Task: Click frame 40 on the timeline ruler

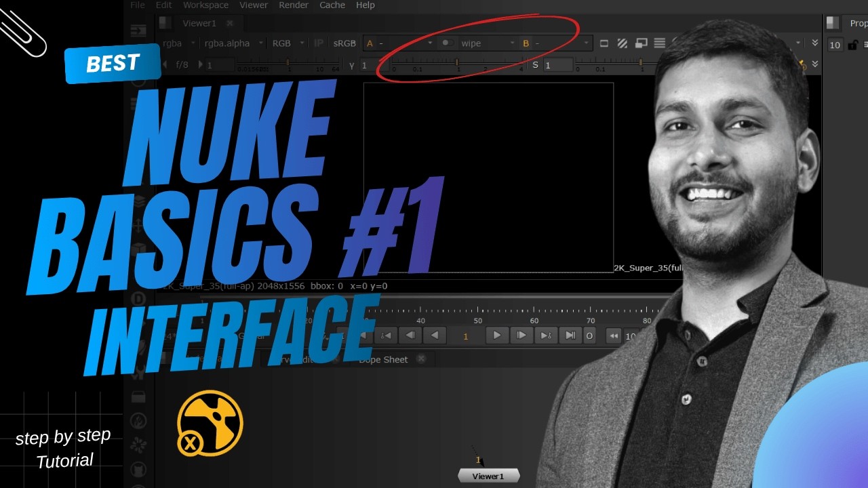Action: click(x=421, y=321)
